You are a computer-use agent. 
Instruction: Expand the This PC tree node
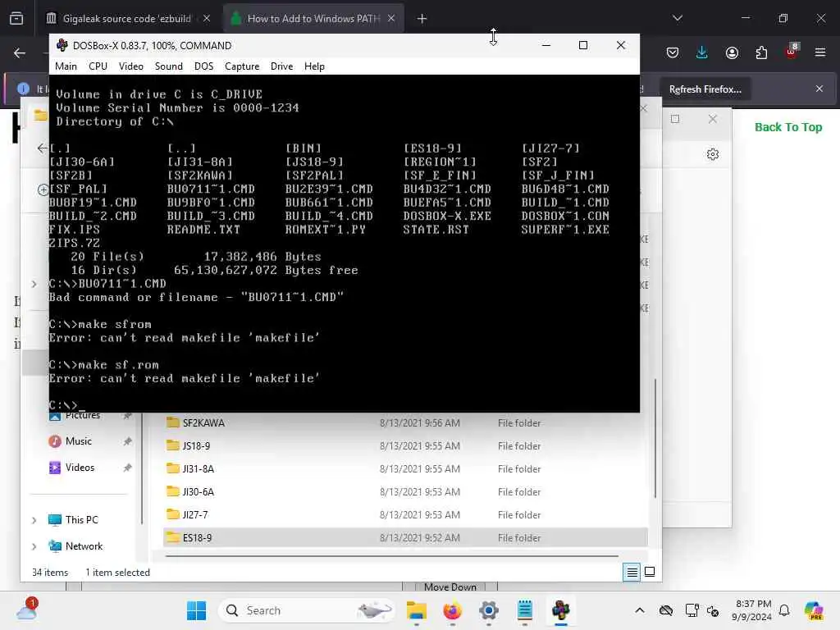point(34,520)
